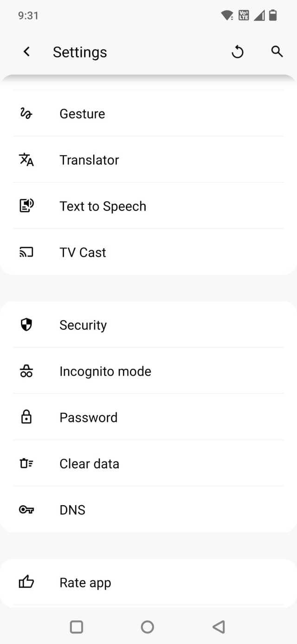297x644 pixels.
Task: Click the DNS key icon
Action: tap(26, 510)
